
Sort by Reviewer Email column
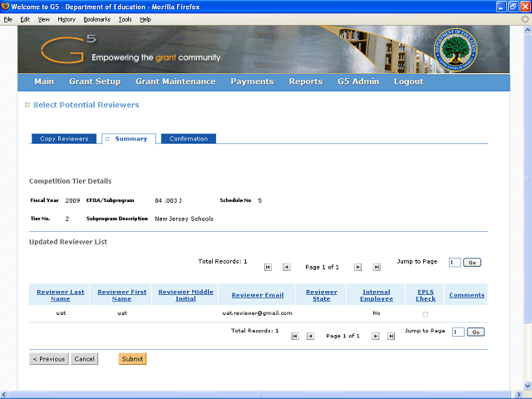click(x=258, y=295)
